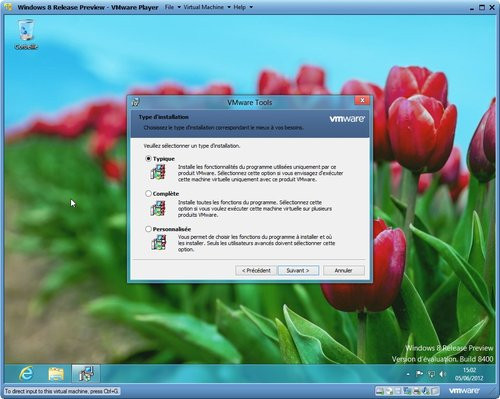Viewport: 500px width, 399px height.
Task: Open the Help menu
Action: (240, 7)
